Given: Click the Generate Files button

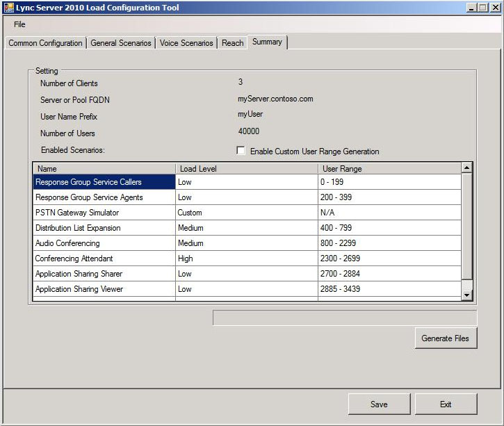Looking at the screenshot, I should tap(446, 338).
